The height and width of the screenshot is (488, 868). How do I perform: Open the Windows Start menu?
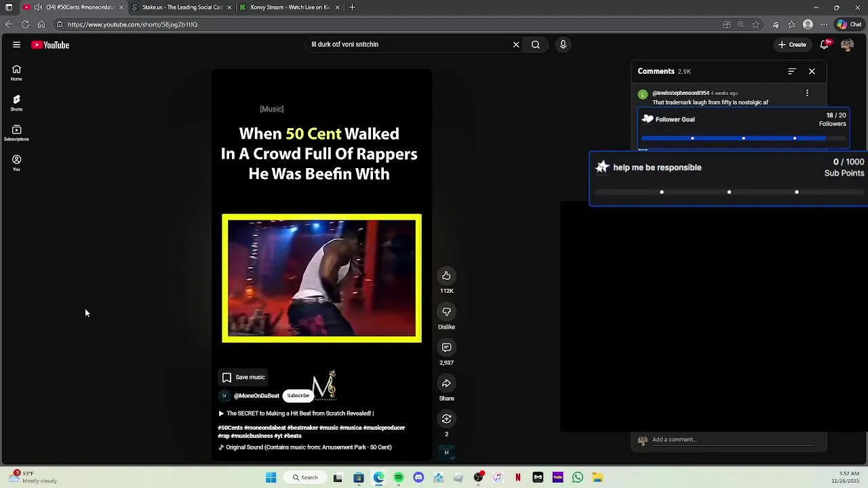pos(271,478)
